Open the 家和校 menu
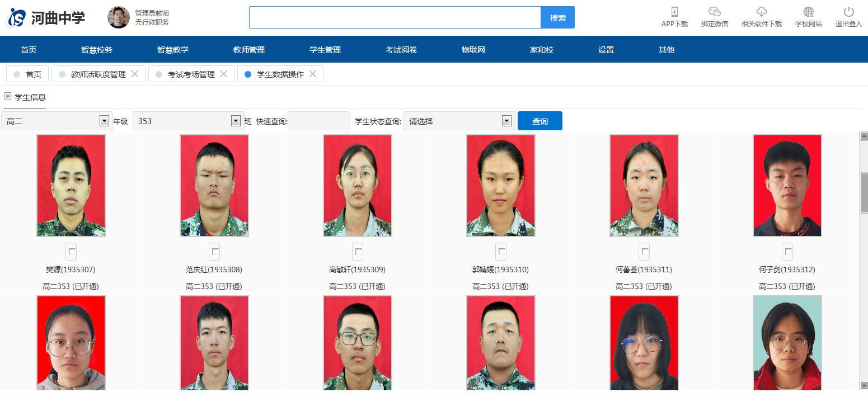Image resolution: width=868 pixels, height=402 pixels. click(x=542, y=50)
